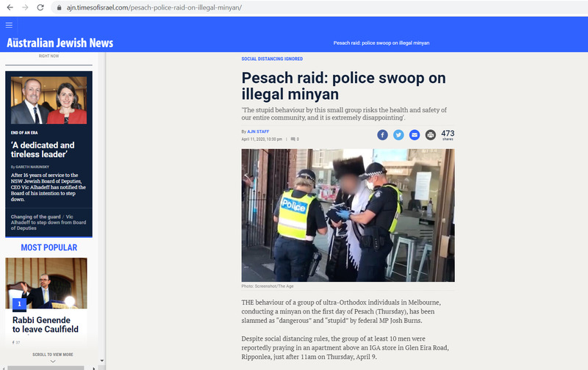This screenshot has width=588, height=370.
Task: Click the print article icon
Action: pyautogui.click(x=431, y=135)
